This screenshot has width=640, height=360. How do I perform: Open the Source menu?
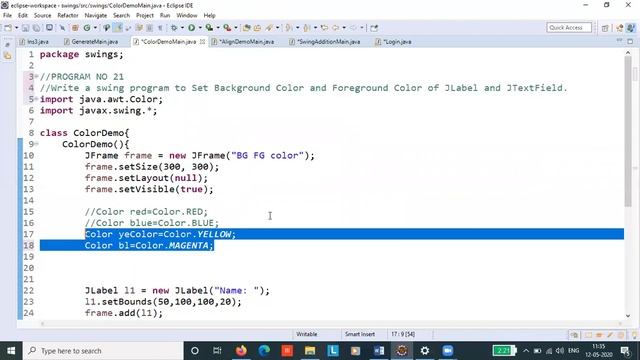click(x=42, y=15)
